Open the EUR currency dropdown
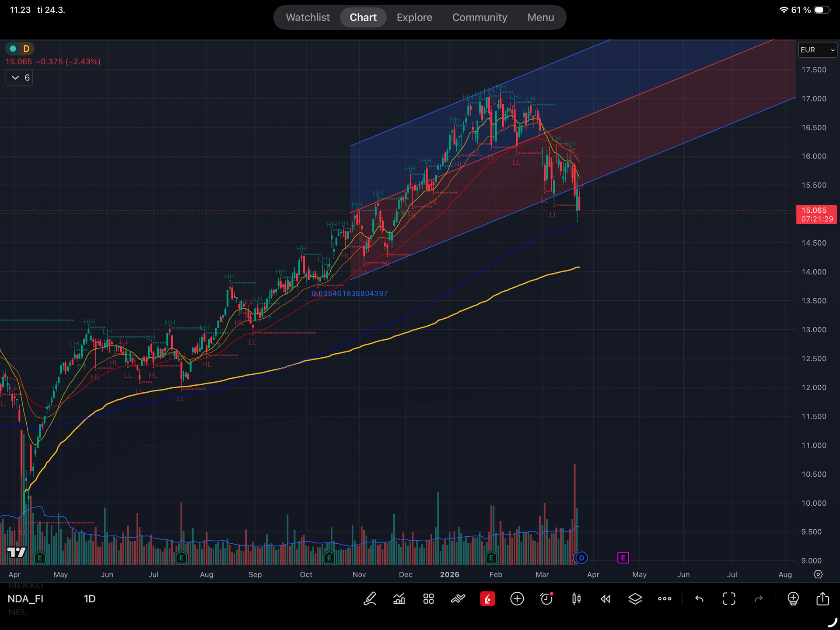The height and width of the screenshot is (630, 840). coord(817,49)
